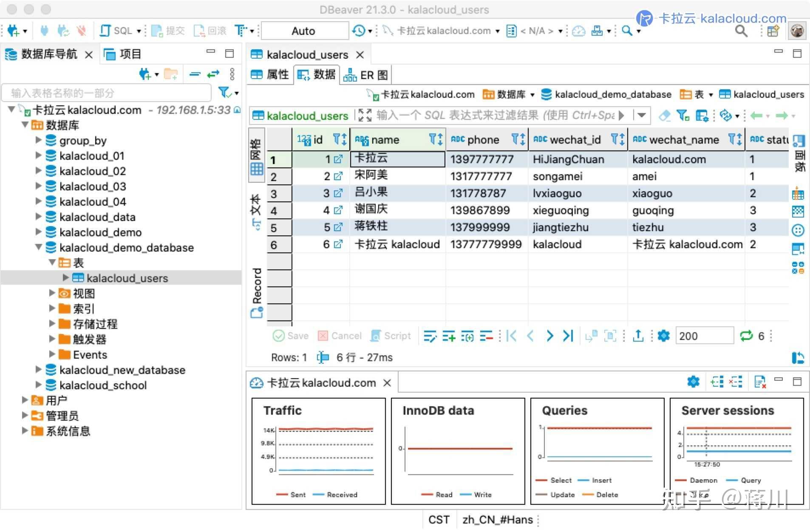810x532 pixels.
Task: Open the result set settings gear icon
Action: coord(664,336)
